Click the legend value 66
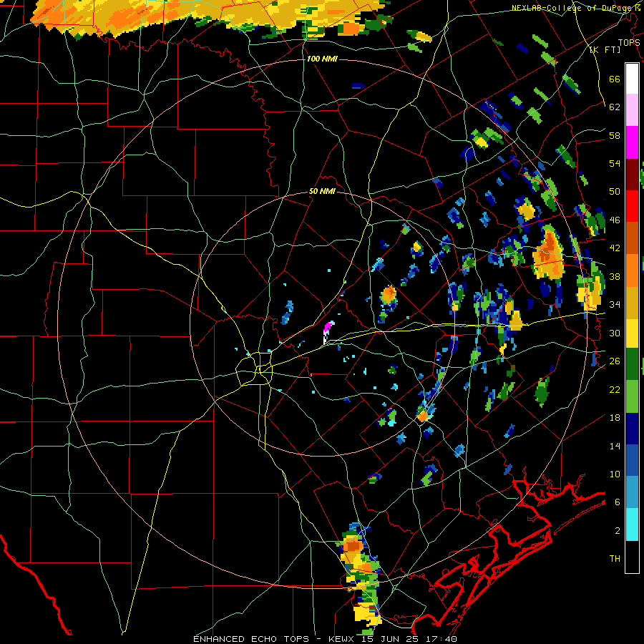 click(x=615, y=79)
